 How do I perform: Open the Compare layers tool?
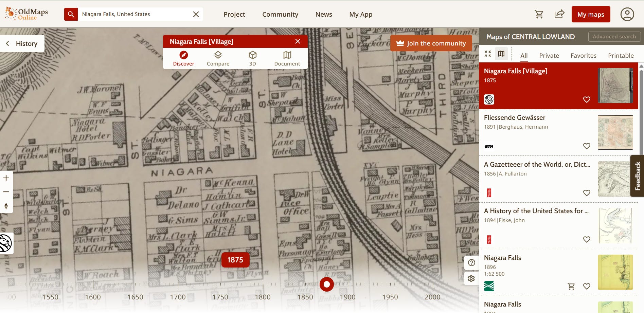(218, 58)
